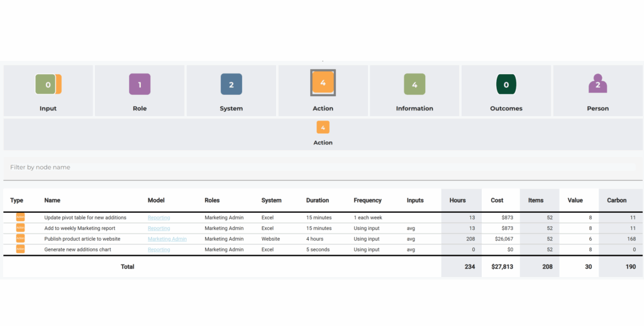Select the purple Role icon
This screenshot has height=326, width=644.
[140, 84]
